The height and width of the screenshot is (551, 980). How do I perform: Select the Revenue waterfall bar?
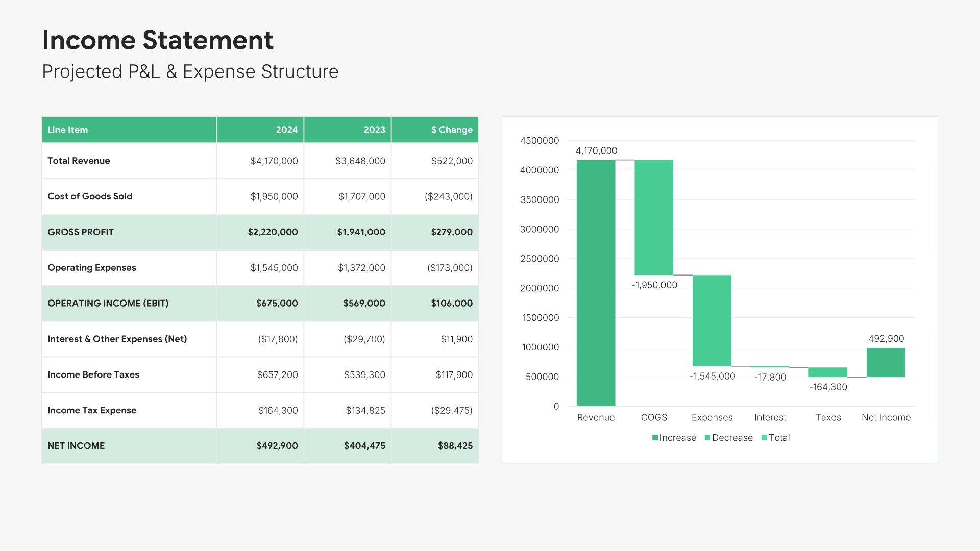tap(596, 283)
